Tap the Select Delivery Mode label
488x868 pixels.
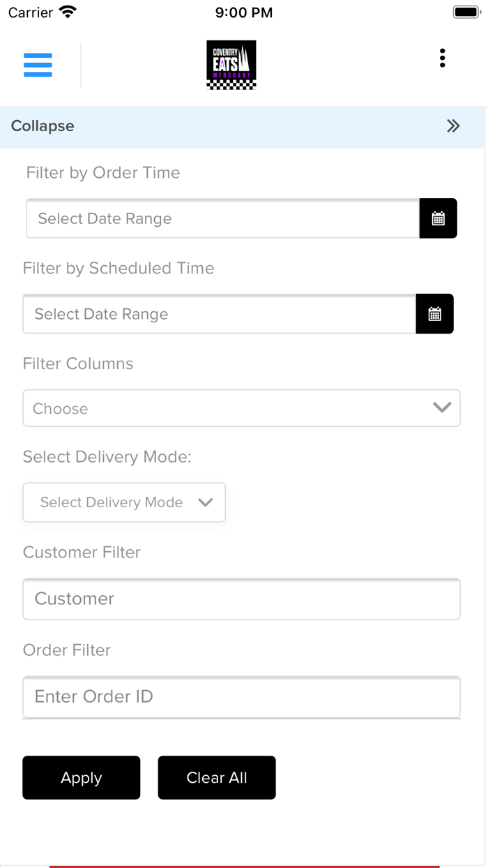click(107, 457)
